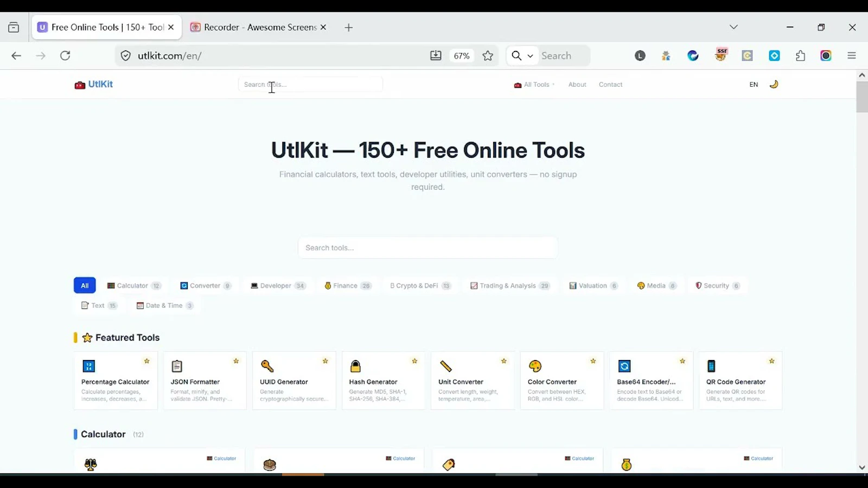Click the colorful round extension icon at far right
868x488 pixels.
tap(826, 56)
